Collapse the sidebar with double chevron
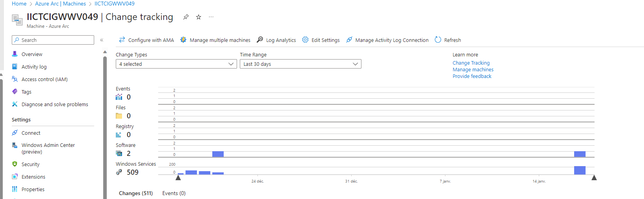 coord(102,40)
